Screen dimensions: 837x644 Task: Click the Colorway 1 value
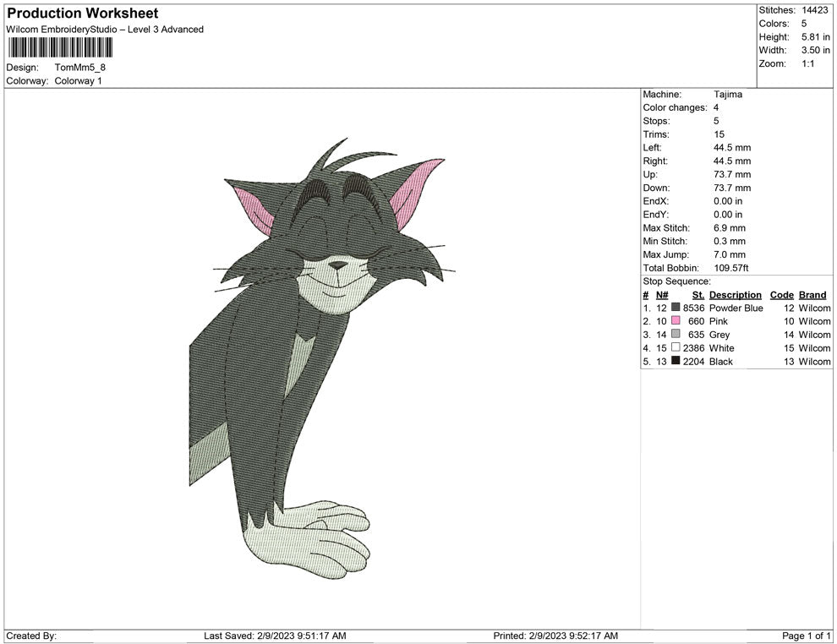[x=78, y=81]
